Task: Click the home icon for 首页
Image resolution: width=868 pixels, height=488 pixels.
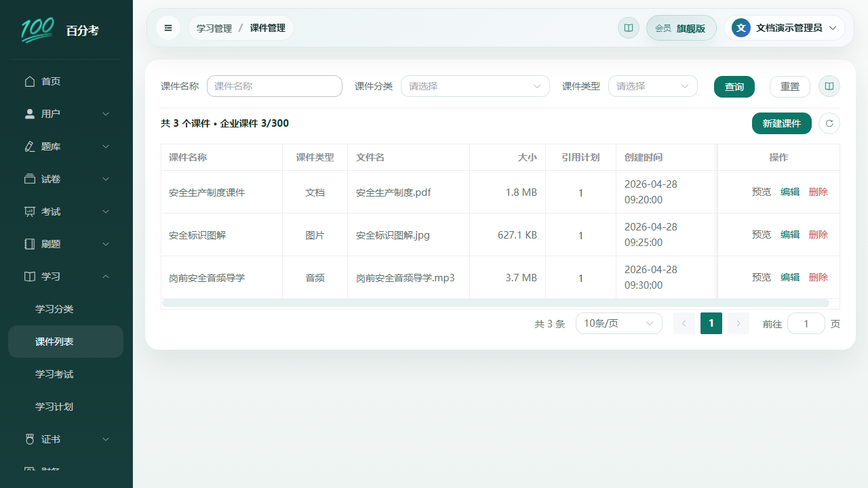Action: (29, 81)
